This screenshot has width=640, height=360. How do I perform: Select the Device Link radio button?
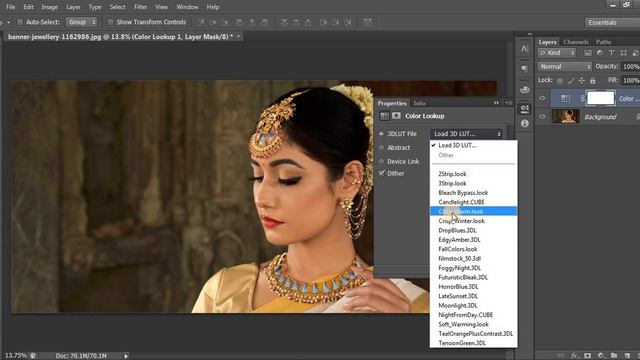(381, 162)
